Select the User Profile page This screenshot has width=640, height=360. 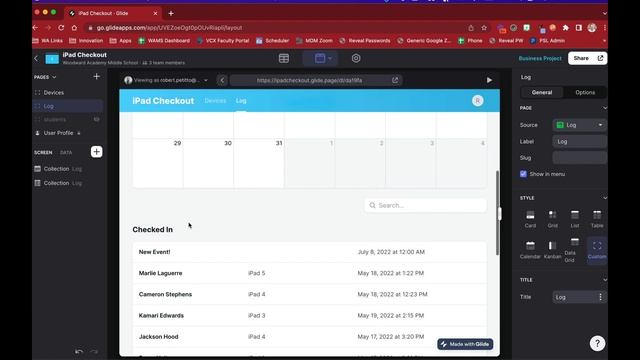(67, 133)
